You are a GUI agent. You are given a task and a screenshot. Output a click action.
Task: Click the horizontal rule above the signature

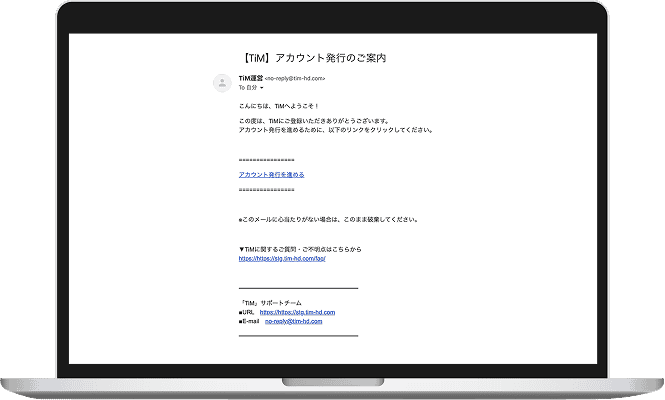(298, 288)
